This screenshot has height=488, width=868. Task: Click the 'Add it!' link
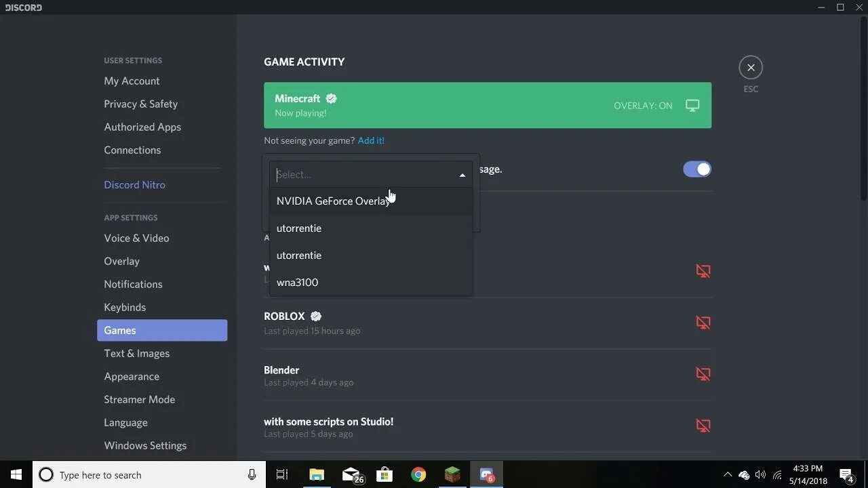coord(371,140)
